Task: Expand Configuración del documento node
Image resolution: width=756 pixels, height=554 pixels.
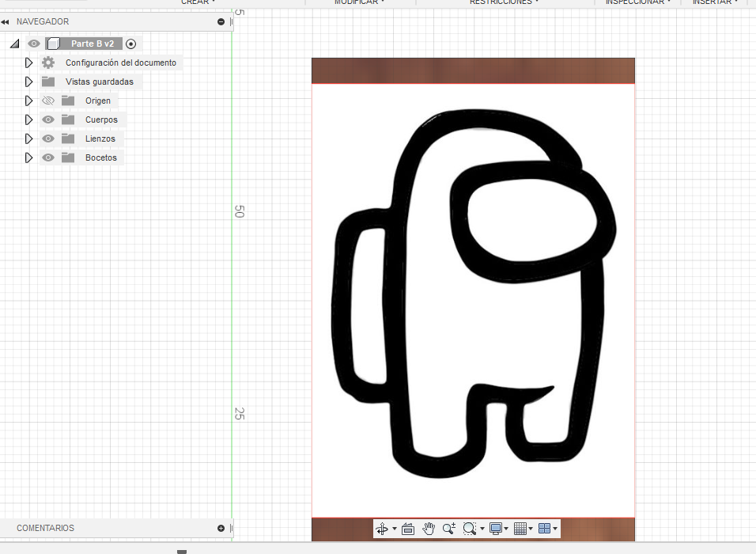Action: coord(29,63)
